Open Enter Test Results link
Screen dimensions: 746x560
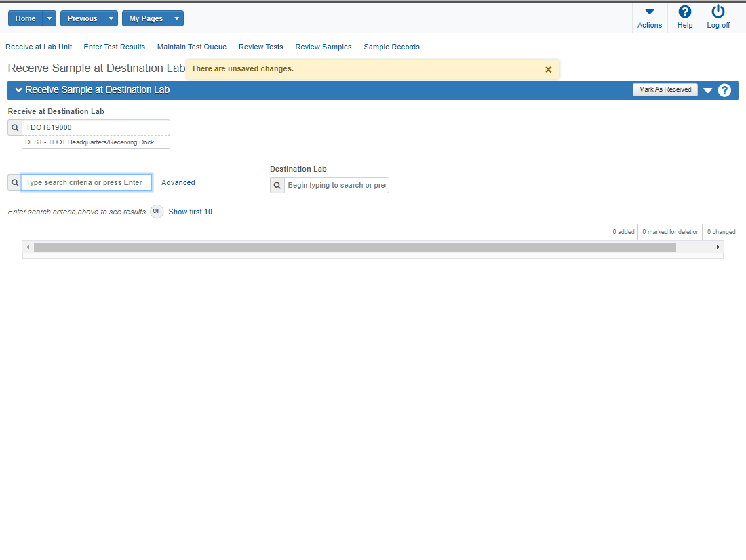coord(114,47)
